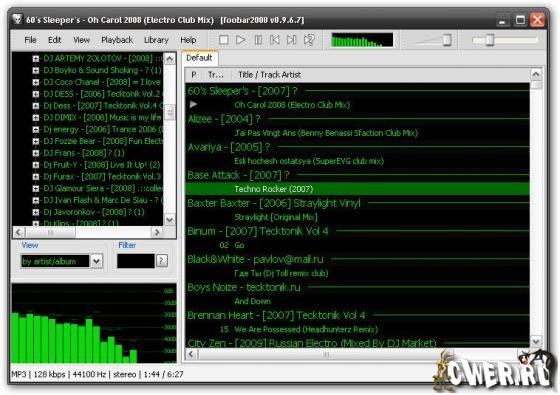Select track 'J'ai Pas Vingt Ans' Benny Benassi mix
The width and height of the screenshot is (560, 395).
[x=357, y=133]
